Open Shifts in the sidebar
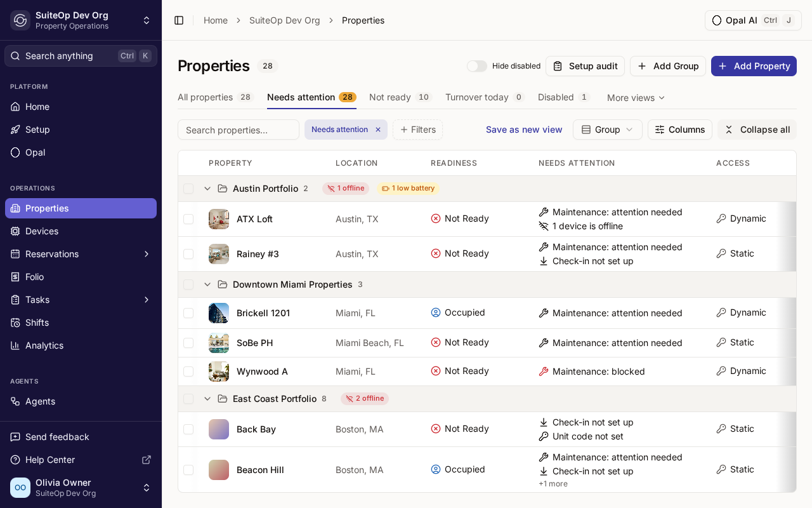The width and height of the screenshot is (812, 508). click(x=81, y=323)
